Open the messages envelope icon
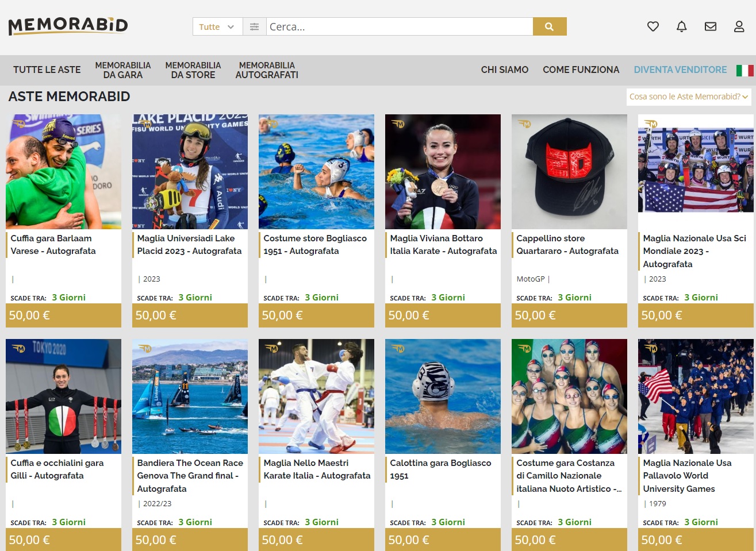Screen dimensions: 756x551 click(710, 26)
